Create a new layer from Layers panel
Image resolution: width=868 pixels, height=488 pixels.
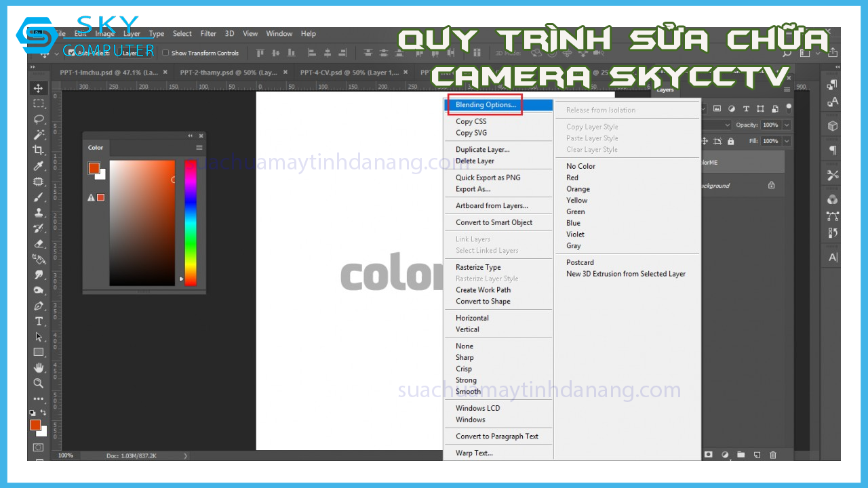[757, 454]
